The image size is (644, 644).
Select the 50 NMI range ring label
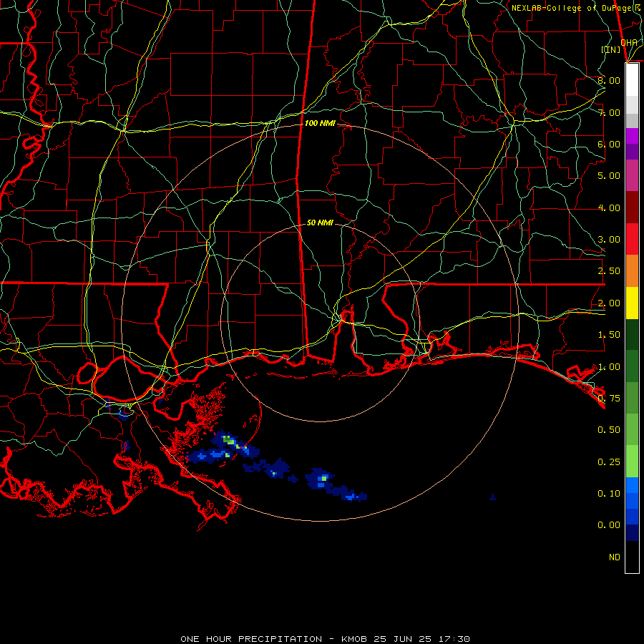[320, 223]
